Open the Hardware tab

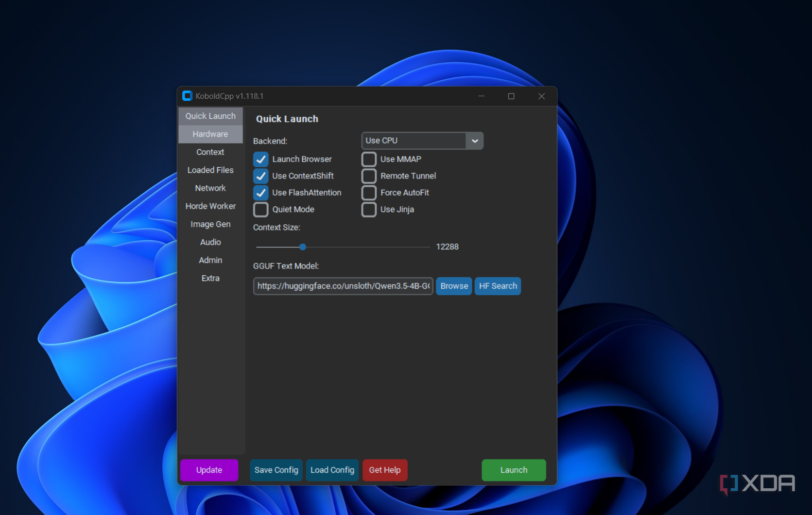coord(211,134)
